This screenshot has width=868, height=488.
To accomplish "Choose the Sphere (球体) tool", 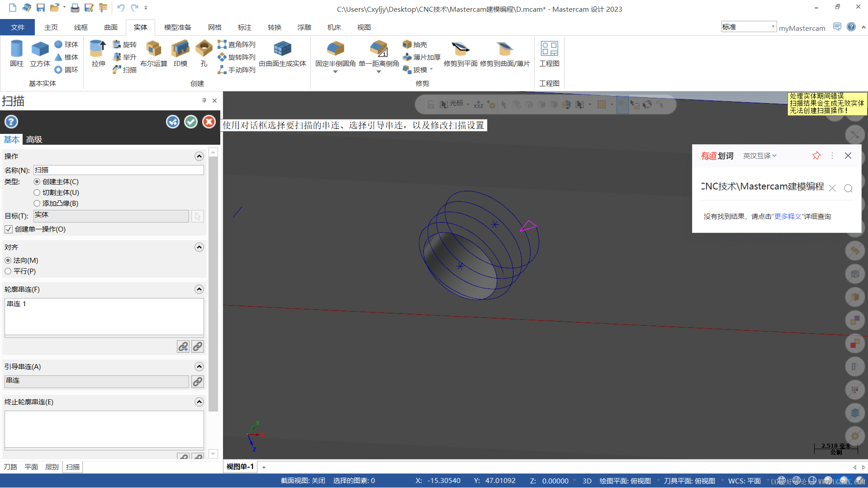I will click(66, 44).
